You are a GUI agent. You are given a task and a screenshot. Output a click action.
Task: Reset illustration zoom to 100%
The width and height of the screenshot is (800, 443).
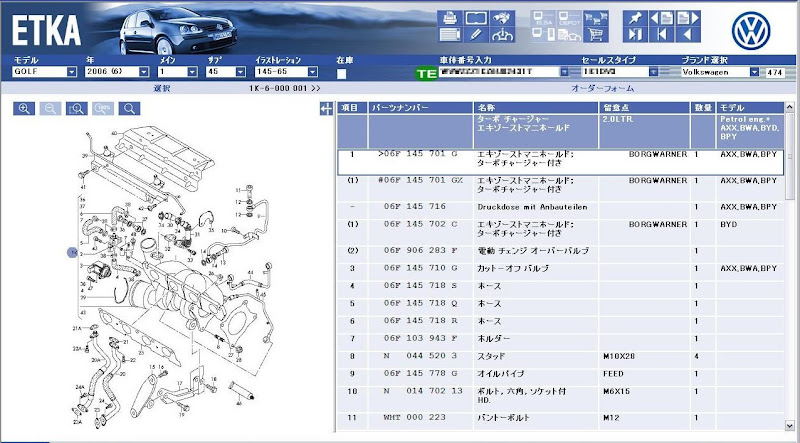pyautogui.click(x=103, y=108)
